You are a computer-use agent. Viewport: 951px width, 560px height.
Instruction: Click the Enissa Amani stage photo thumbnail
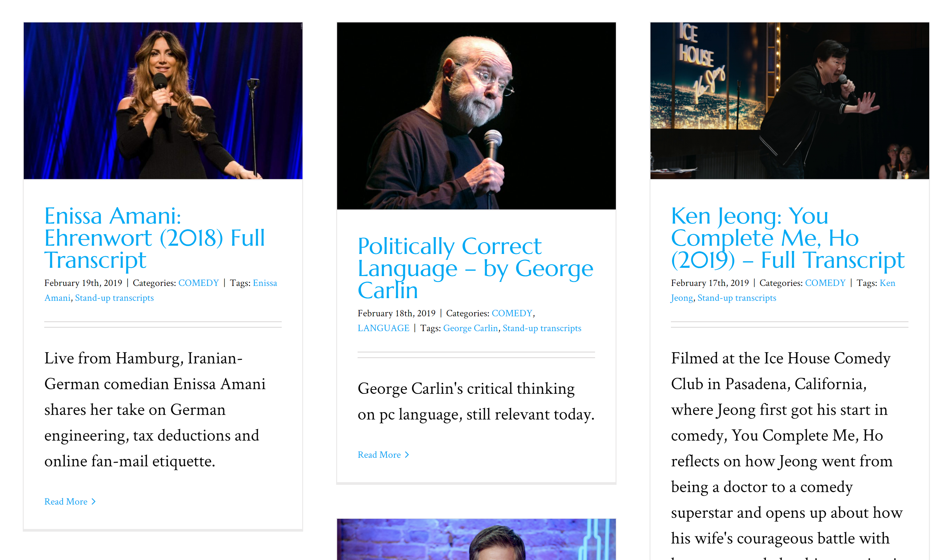(x=163, y=100)
